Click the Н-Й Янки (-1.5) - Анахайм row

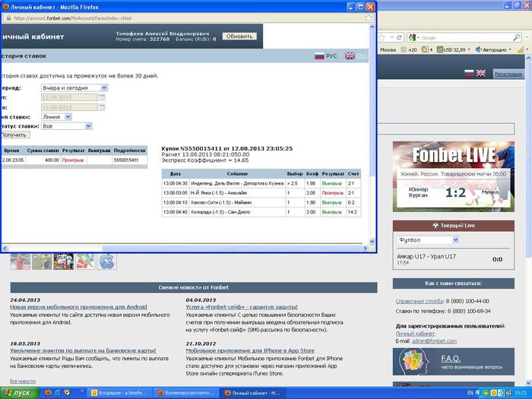261,193
